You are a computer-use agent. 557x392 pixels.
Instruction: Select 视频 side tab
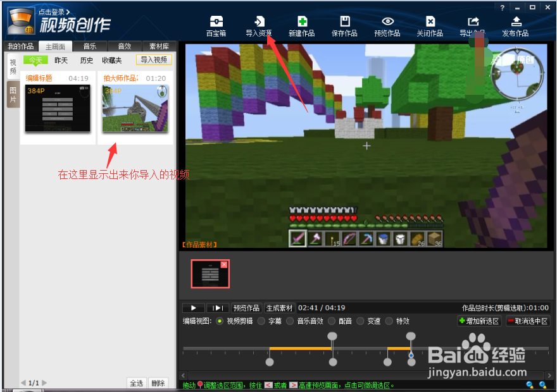click(x=13, y=66)
